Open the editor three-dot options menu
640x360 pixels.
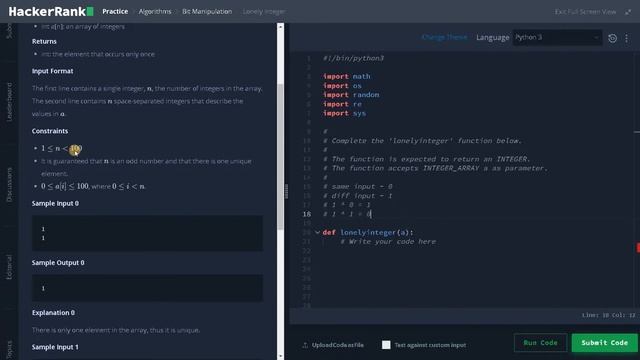click(x=627, y=38)
